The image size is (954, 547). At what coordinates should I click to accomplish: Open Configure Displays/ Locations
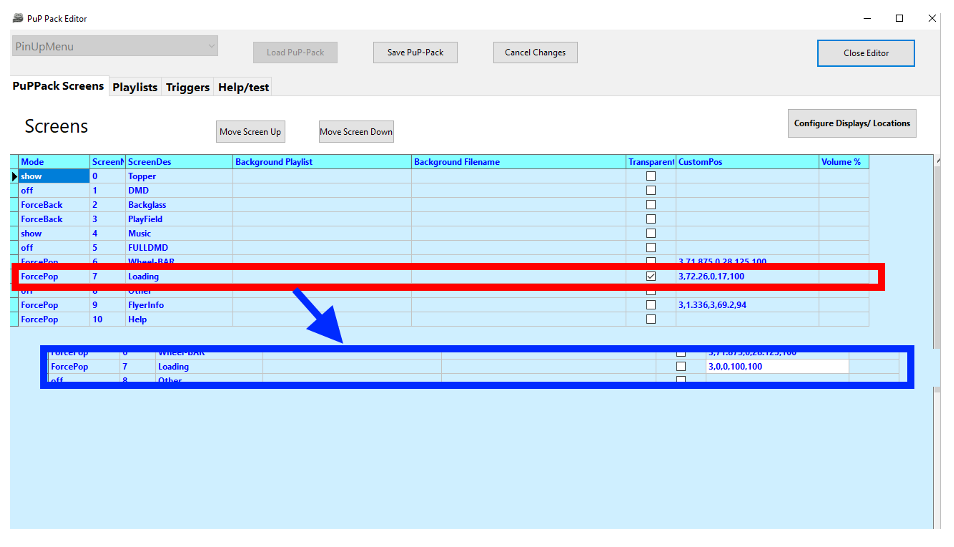coord(852,123)
